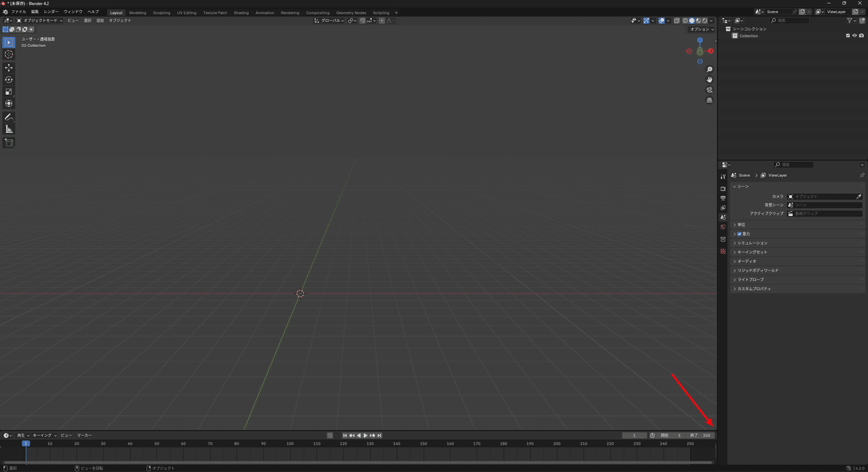Open the timeline 再生 menu
The width and height of the screenshot is (868, 472).
coord(22,435)
